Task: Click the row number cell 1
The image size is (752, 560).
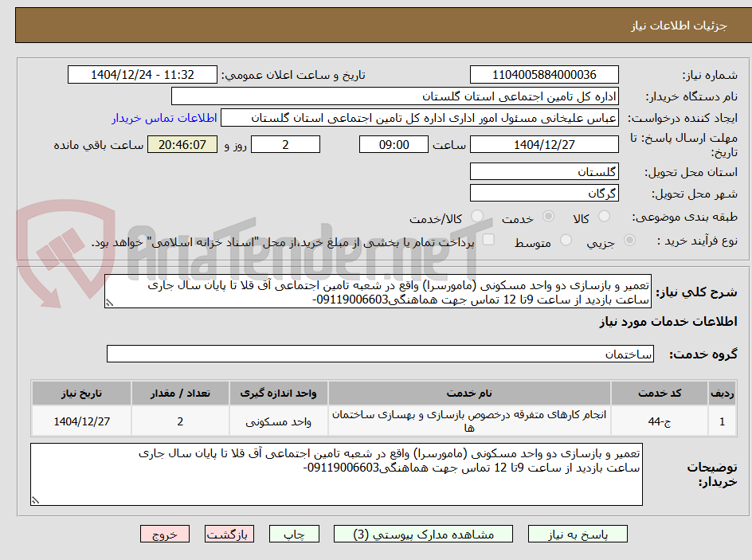Action: pyautogui.click(x=723, y=421)
